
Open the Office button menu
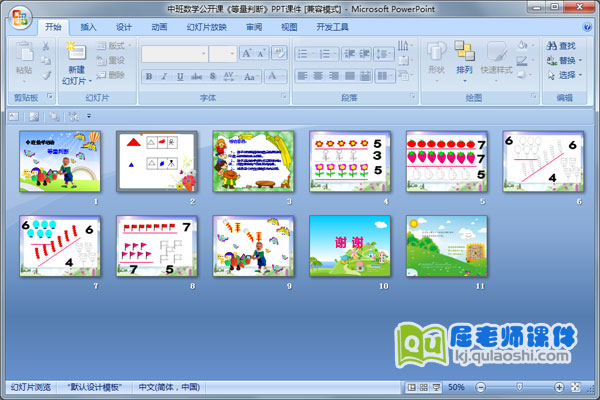click(x=20, y=18)
